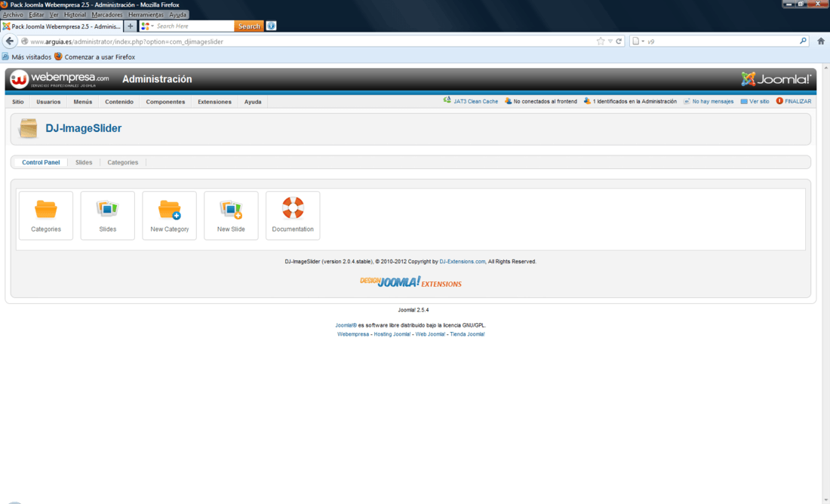This screenshot has height=504, width=830.
Task: Click the New Slide icon
Action: pyautogui.click(x=231, y=216)
